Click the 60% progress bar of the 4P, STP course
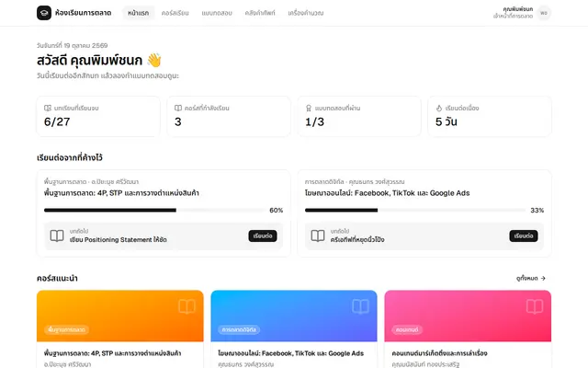Screen dimensions: 588x368 point(154,211)
